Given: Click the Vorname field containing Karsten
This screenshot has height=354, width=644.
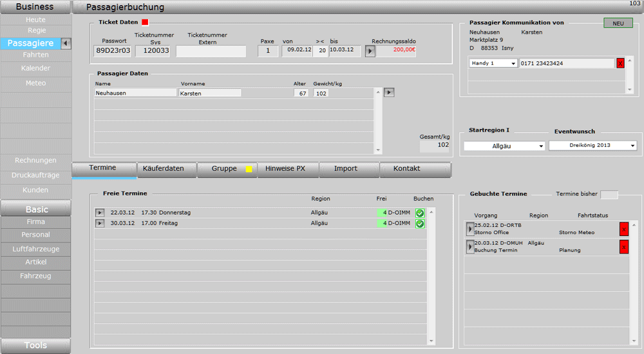Looking at the screenshot, I should tap(210, 93).
